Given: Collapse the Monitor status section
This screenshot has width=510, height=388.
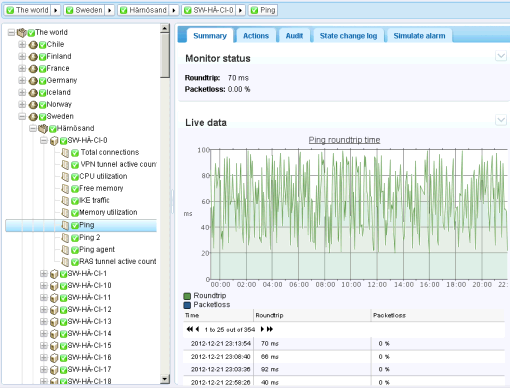Looking at the screenshot, I should [x=501, y=56].
